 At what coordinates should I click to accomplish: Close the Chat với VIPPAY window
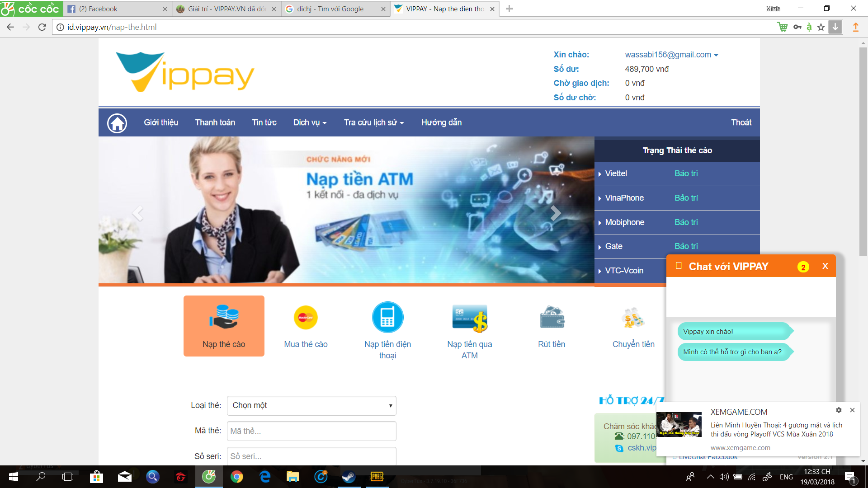pyautogui.click(x=825, y=266)
